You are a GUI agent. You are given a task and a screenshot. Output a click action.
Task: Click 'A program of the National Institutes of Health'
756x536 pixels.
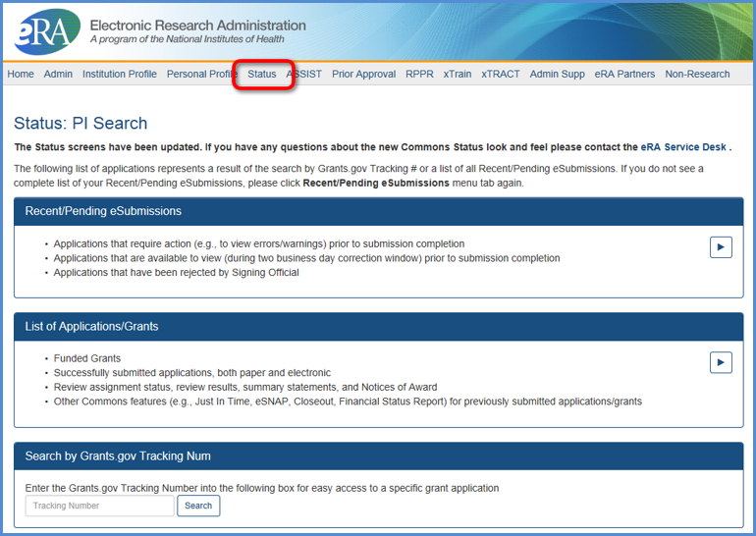click(188, 39)
